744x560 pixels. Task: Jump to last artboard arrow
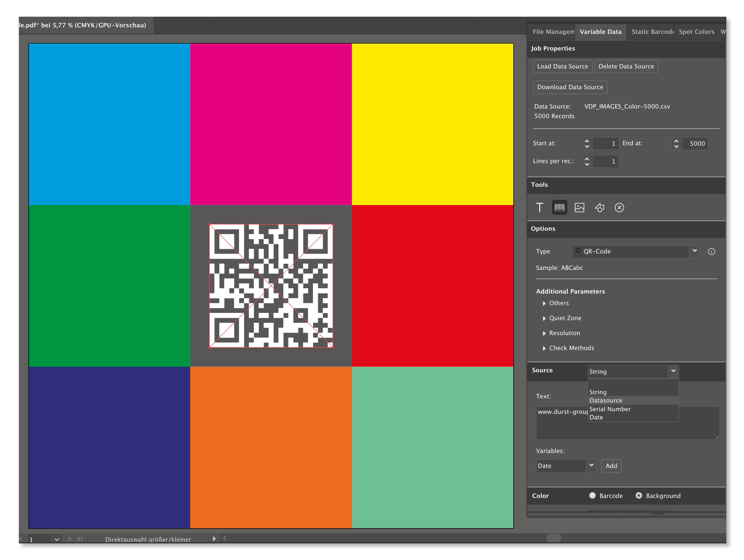click(80, 538)
